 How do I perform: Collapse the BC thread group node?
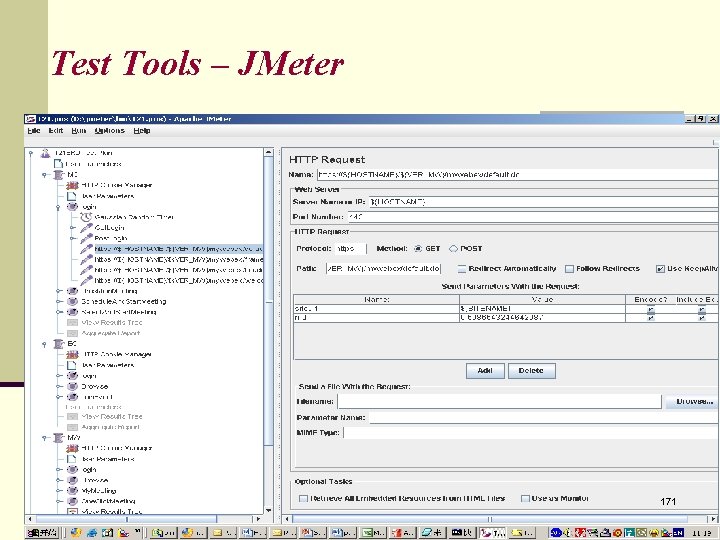(44, 344)
